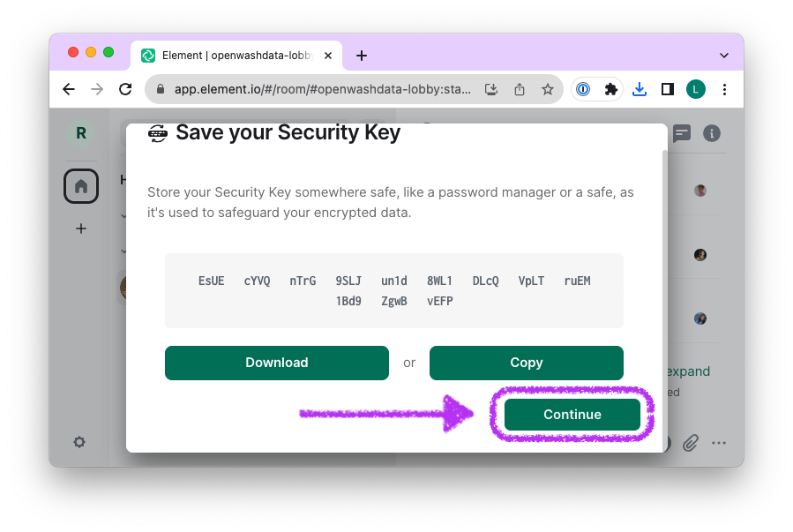Viewport: 793px width, 532px height.
Task: Open the room info panel icon
Action: click(712, 133)
